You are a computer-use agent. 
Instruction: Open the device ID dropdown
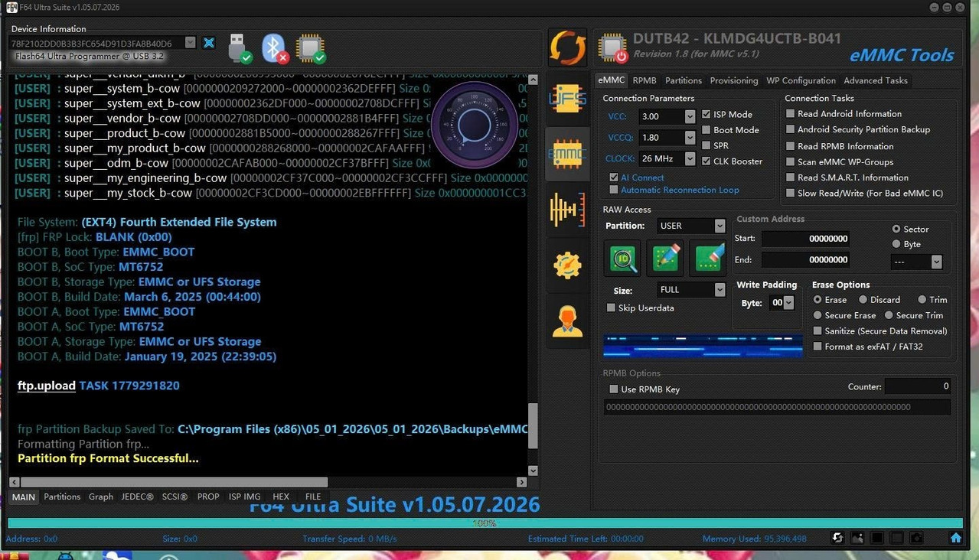pyautogui.click(x=190, y=43)
